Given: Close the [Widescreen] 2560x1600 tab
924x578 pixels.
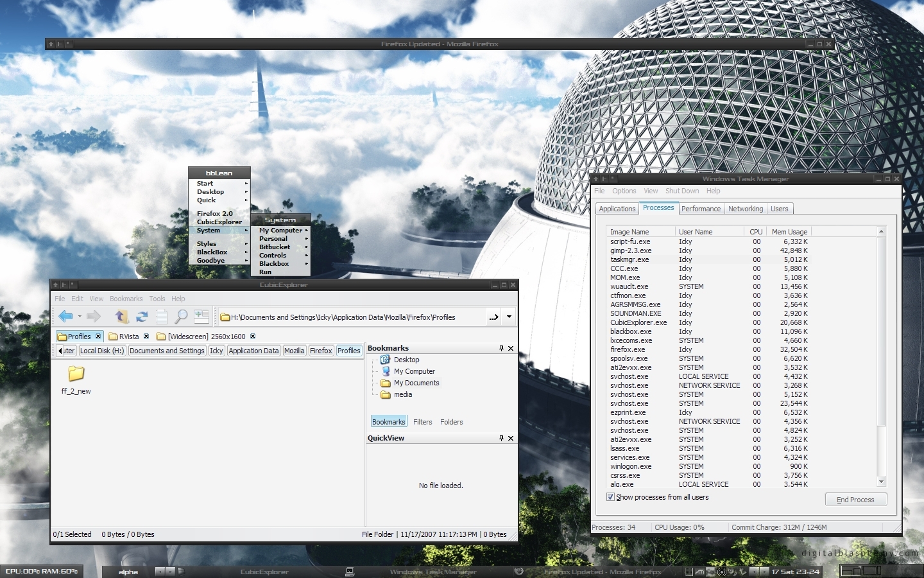Looking at the screenshot, I should click(x=253, y=336).
